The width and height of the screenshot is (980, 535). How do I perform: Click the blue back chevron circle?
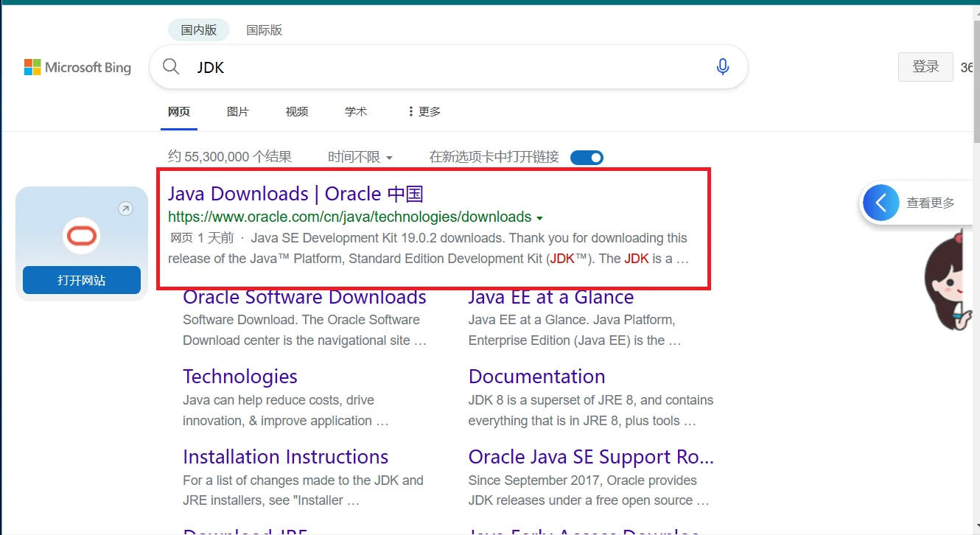[881, 203]
